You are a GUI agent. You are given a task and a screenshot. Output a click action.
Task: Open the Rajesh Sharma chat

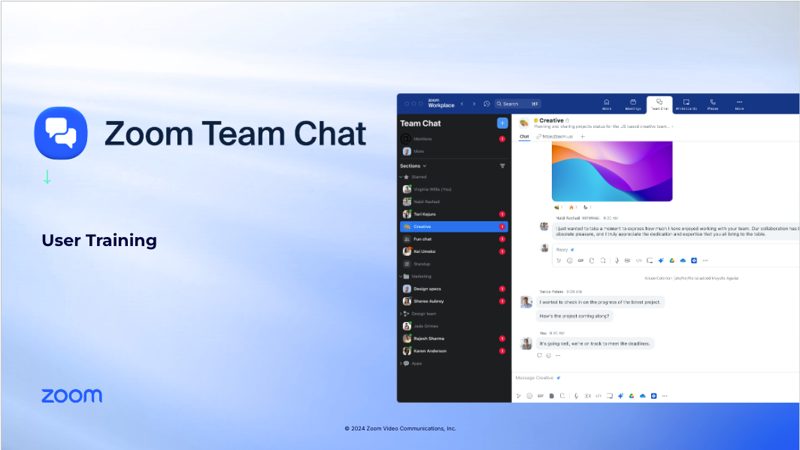[454, 338]
